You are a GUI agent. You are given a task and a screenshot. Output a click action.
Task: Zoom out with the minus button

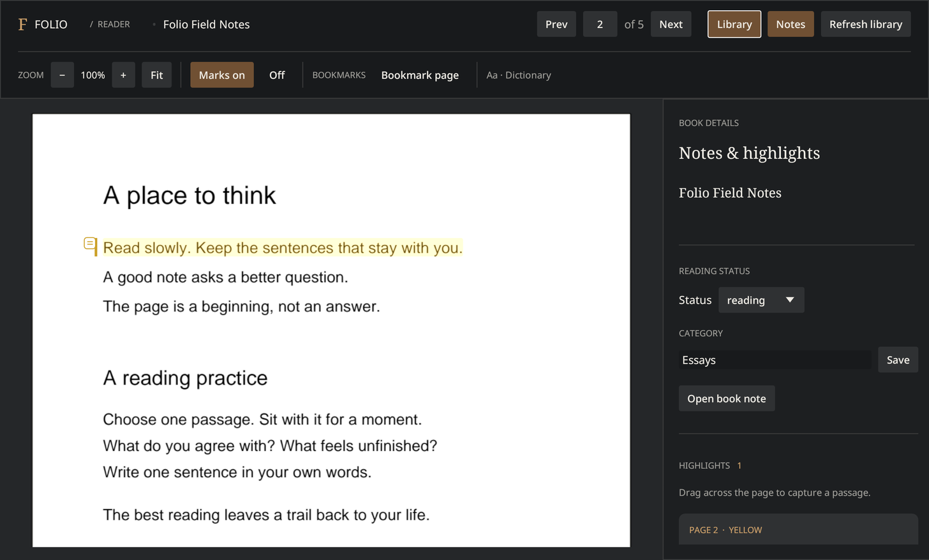[62, 75]
